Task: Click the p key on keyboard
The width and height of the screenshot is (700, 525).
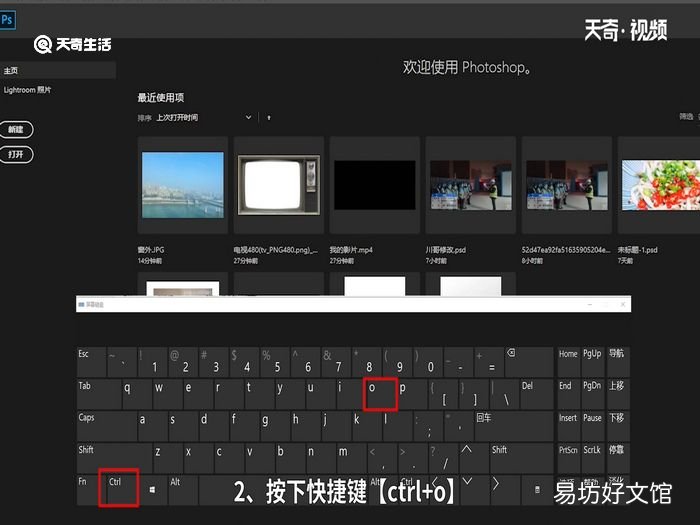Action: click(x=412, y=394)
